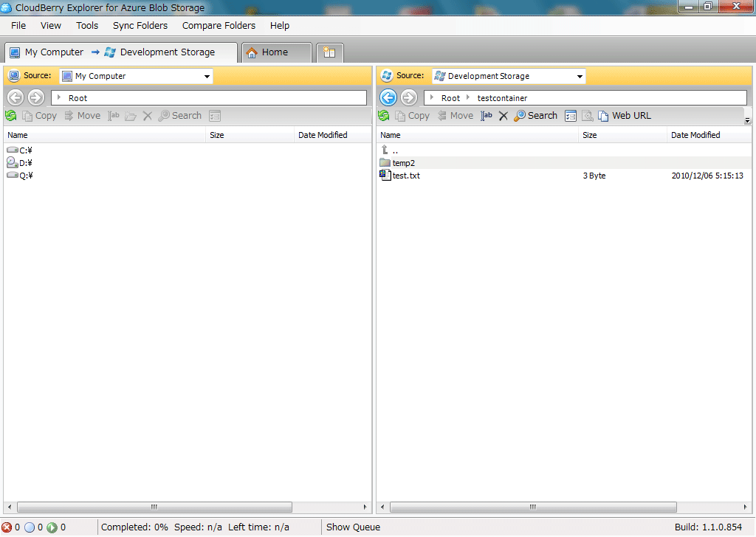
Task: Open the Tools menu
Action: [87, 26]
